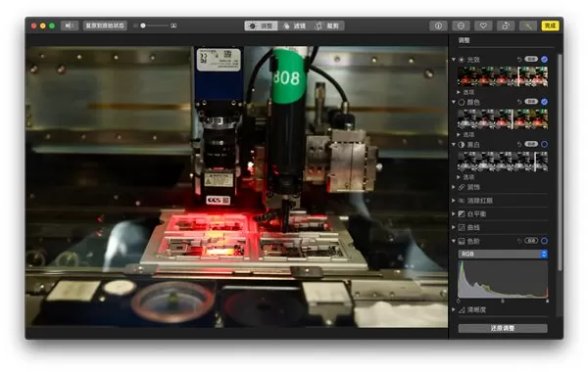This screenshot has height=372, width=588.
Task: Click the 复原到原始状态 revert button
Action: (105, 25)
